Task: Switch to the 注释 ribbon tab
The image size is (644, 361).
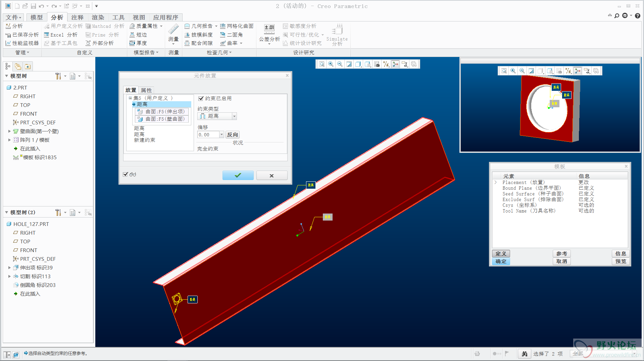Action: coord(77,17)
